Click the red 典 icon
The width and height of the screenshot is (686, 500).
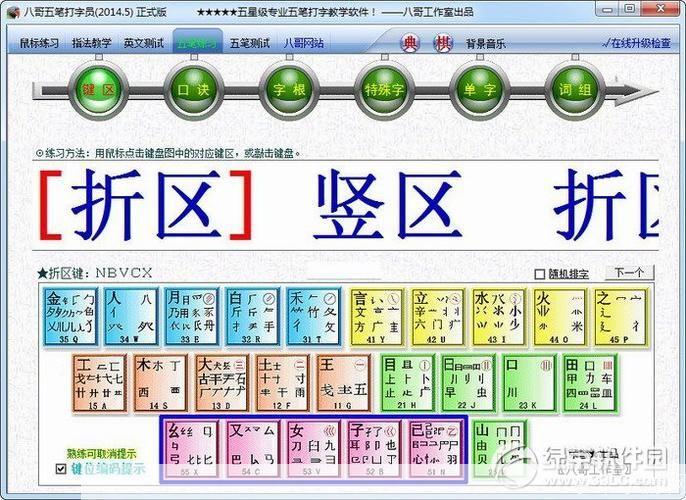[x=413, y=44]
